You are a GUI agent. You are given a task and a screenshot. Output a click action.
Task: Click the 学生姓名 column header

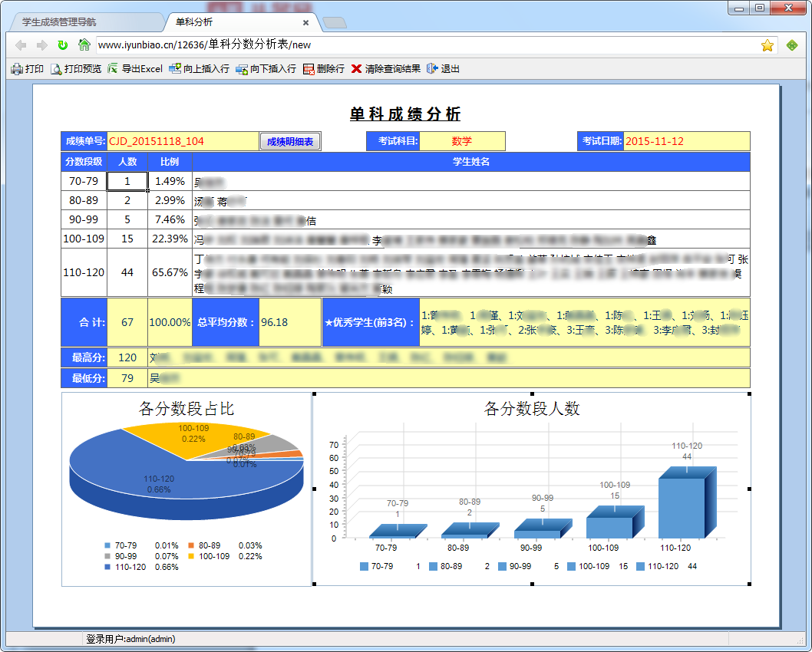[470, 161]
